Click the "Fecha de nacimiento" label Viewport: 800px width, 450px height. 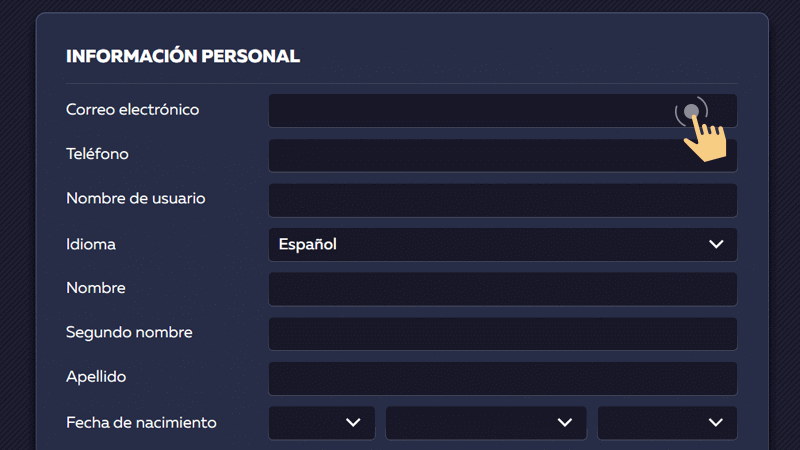pos(141,423)
